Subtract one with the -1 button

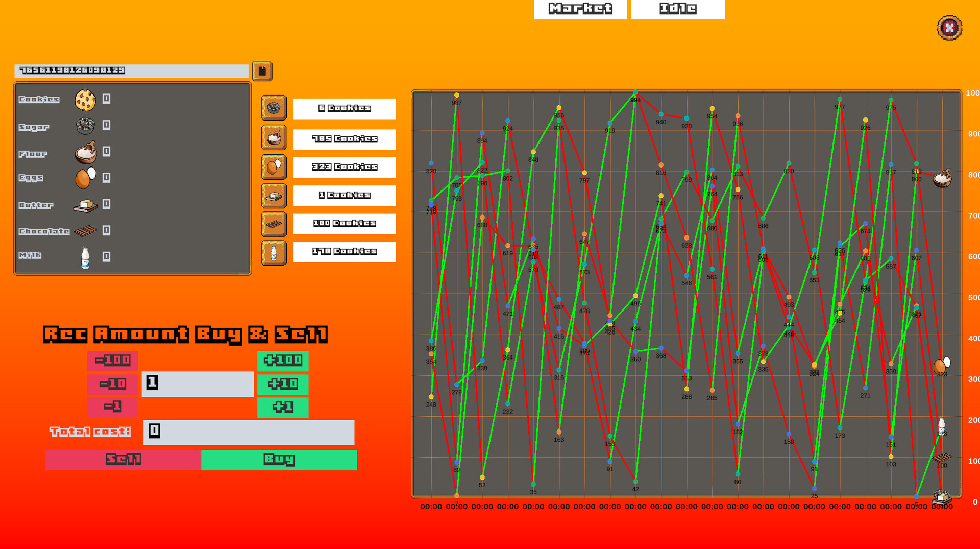[112, 408]
